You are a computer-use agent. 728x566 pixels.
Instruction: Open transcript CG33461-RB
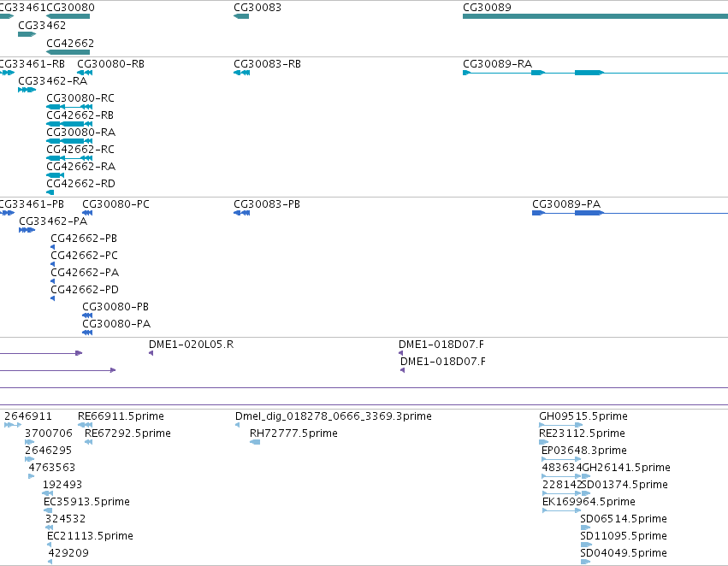click(31, 63)
